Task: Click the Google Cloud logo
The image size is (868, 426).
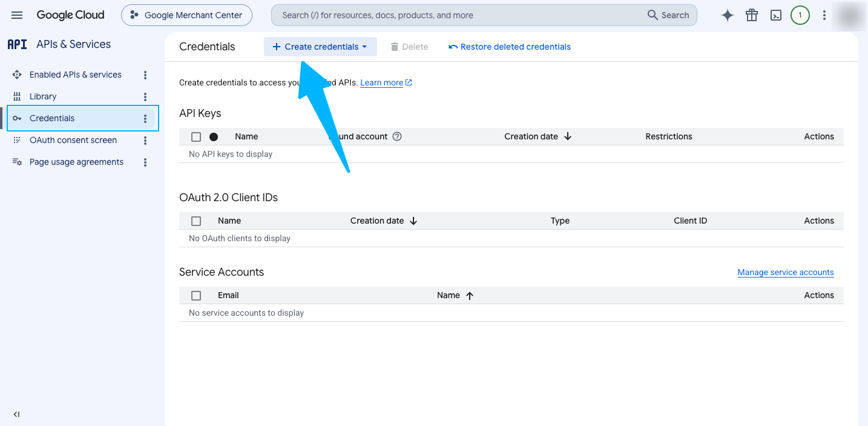Action: click(70, 15)
